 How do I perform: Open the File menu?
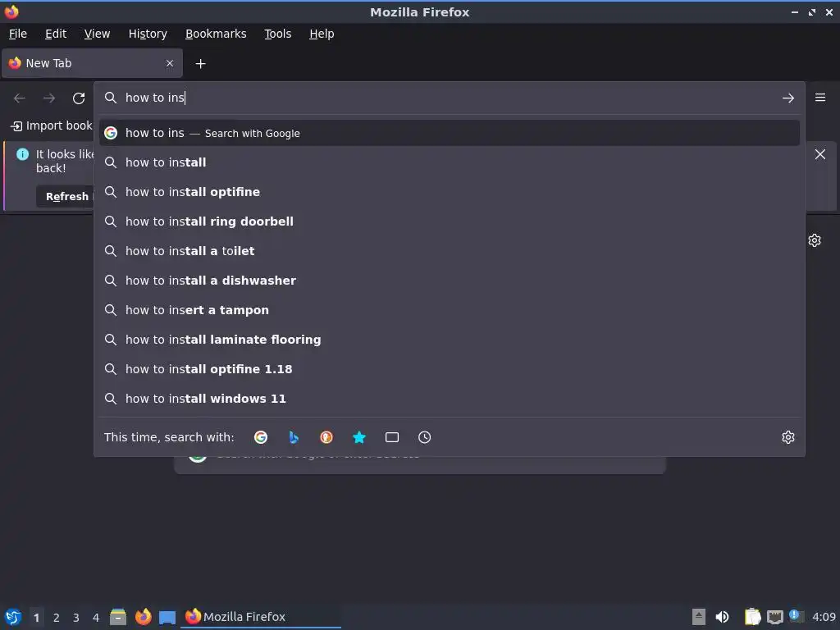coord(18,34)
